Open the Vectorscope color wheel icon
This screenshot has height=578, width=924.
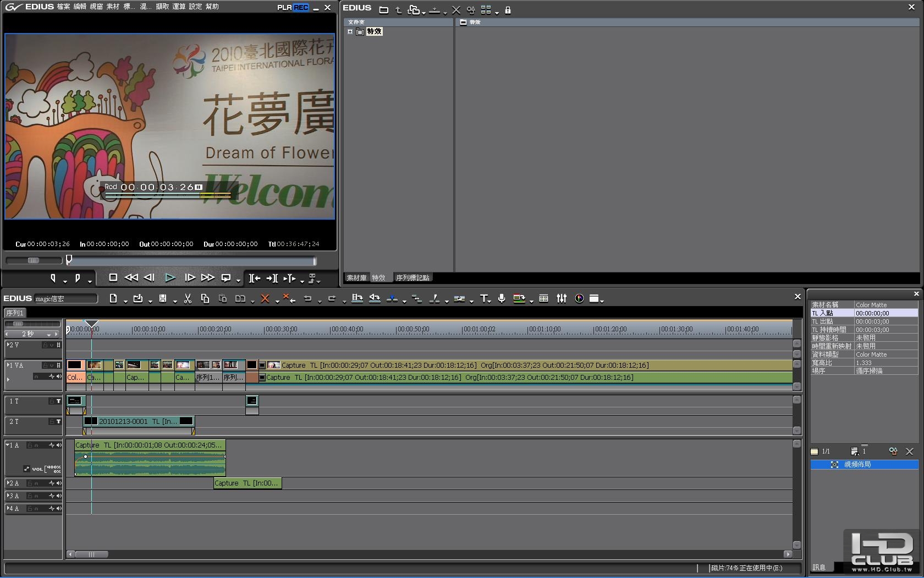pyautogui.click(x=579, y=298)
